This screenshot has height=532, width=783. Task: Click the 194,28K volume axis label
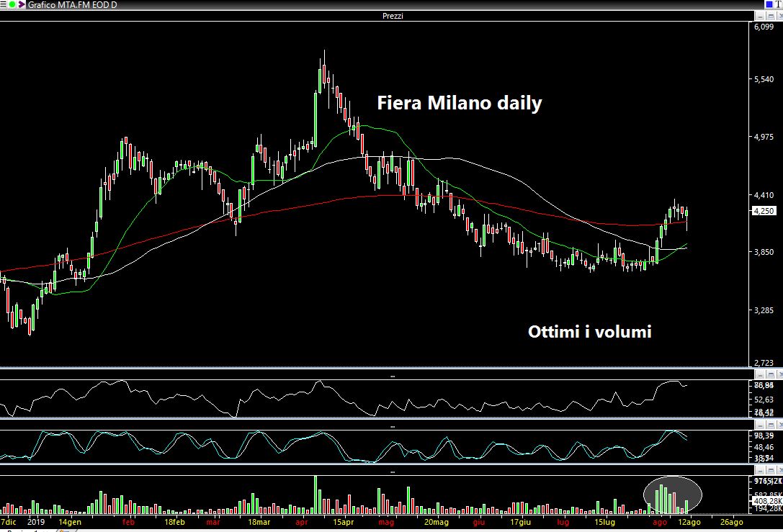tap(768, 508)
